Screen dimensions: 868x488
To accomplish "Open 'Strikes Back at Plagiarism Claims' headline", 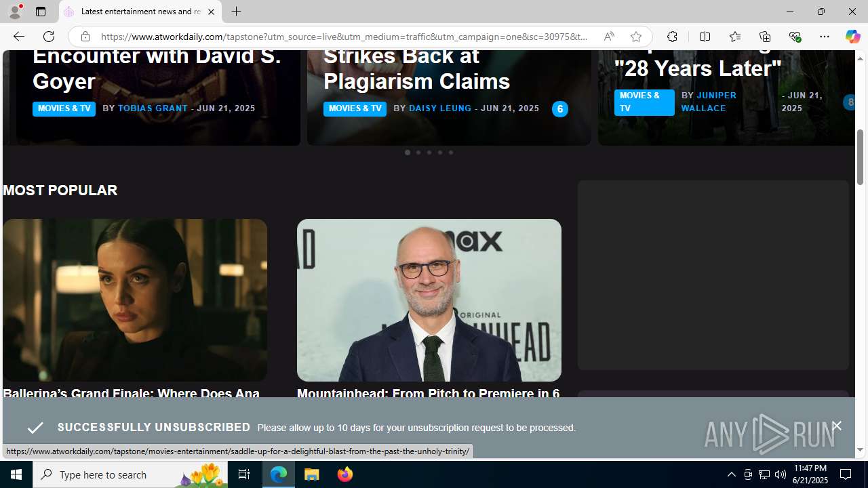I will coord(416,68).
